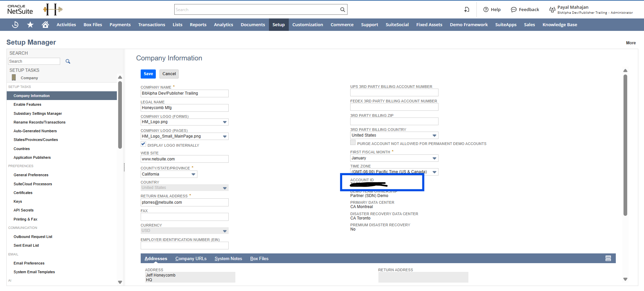Click the Company Name input field
The height and width of the screenshot is (291, 644).
[184, 93]
